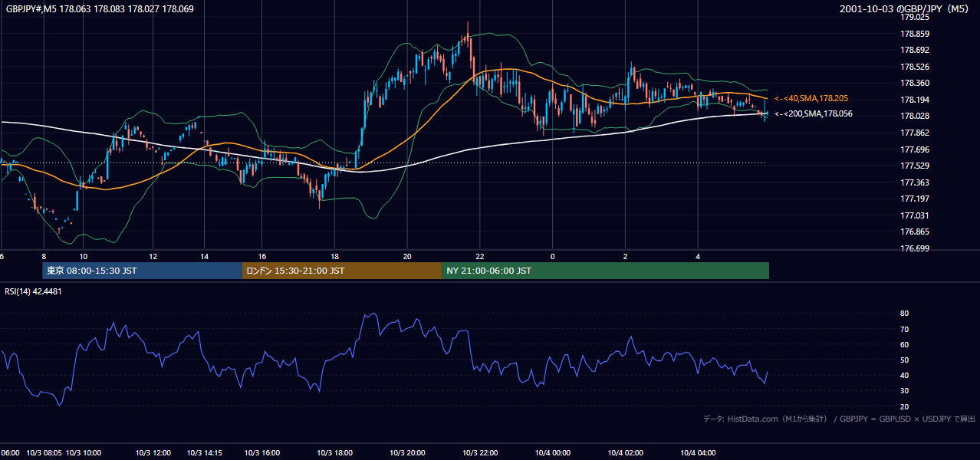Viewport: 980px width, 460px height.
Task: Select the NY 21:00-06:00 JST session bar
Action: pos(605,271)
